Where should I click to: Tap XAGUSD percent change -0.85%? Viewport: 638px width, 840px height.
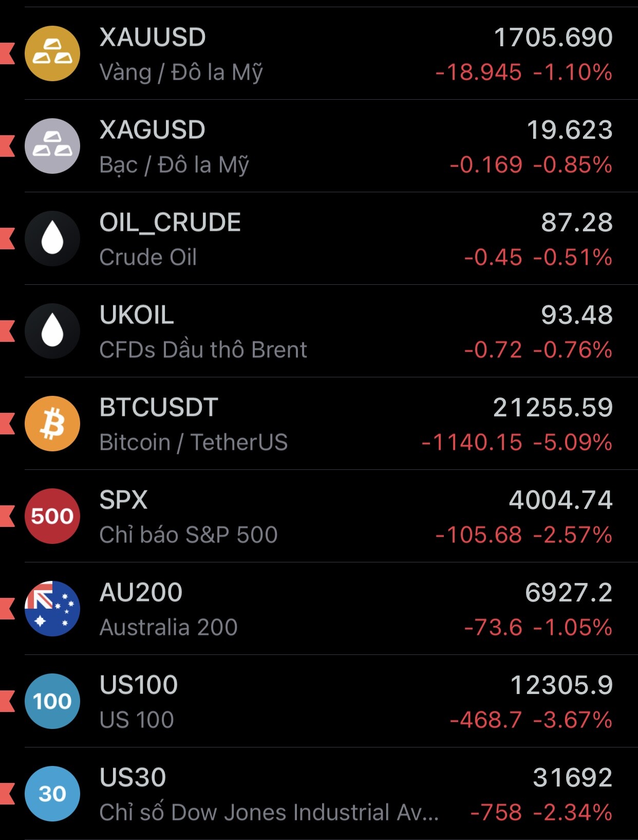click(x=573, y=165)
